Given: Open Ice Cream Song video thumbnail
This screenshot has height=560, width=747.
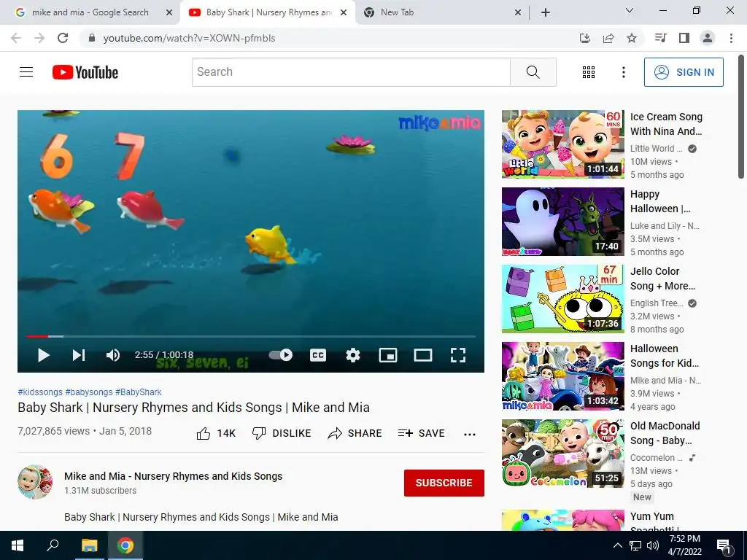Looking at the screenshot, I should pyautogui.click(x=562, y=144).
